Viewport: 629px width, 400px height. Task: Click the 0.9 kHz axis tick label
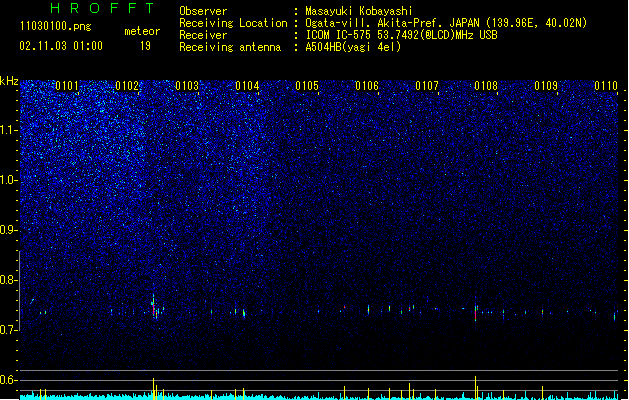(9, 230)
